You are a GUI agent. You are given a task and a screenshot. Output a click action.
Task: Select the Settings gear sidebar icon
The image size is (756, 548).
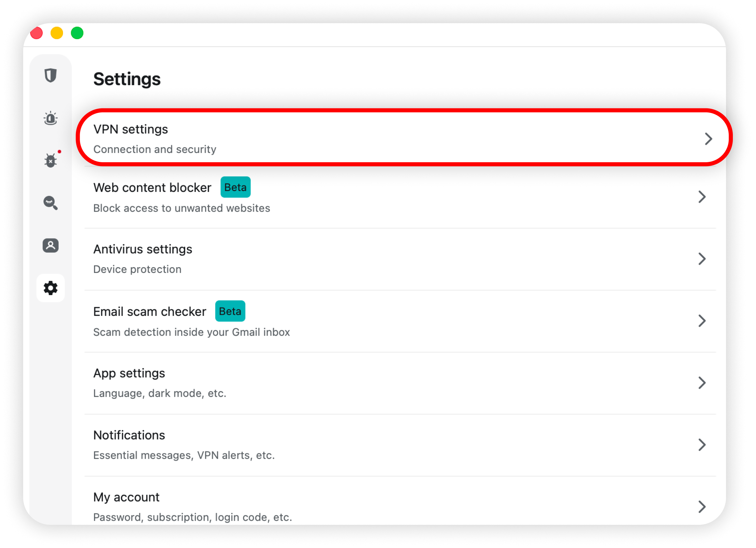pyautogui.click(x=50, y=288)
